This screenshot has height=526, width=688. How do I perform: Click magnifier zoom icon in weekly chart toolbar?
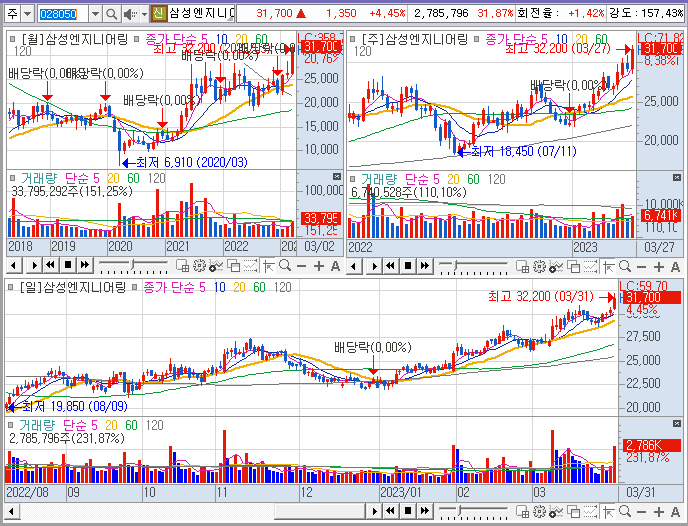point(625,266)
